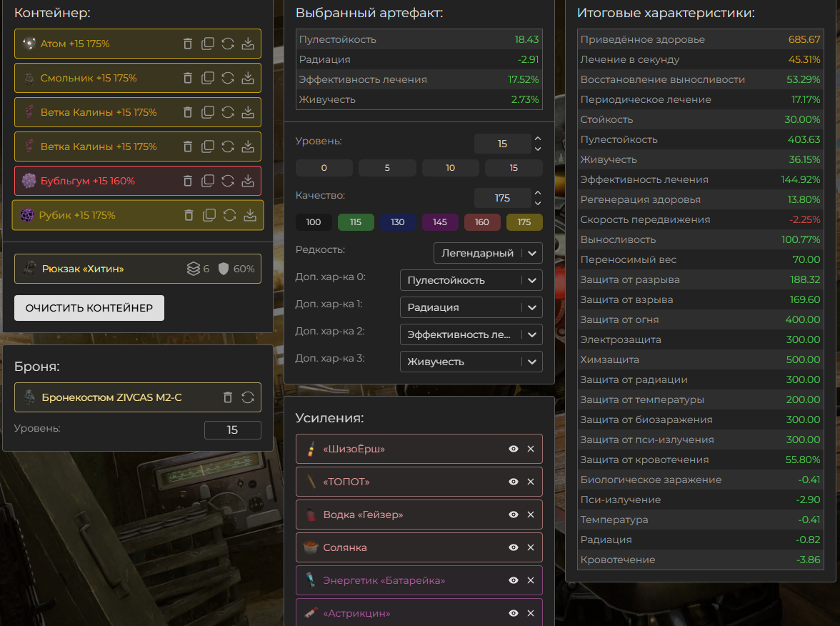
Task: Toggle the eye icon for «ТОПОТ»
Action: [x=513, y=482]
